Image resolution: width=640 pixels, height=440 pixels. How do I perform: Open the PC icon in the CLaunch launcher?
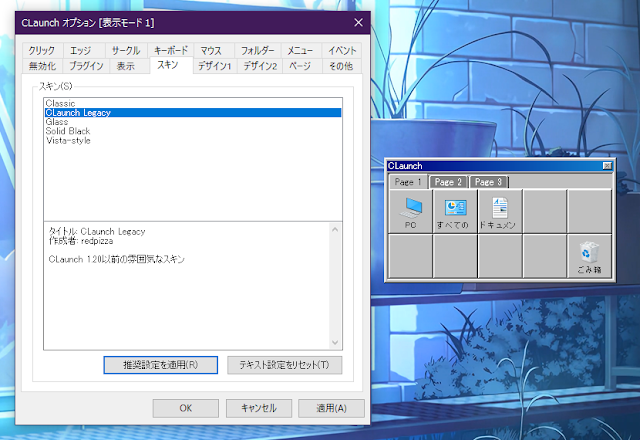point(410,211)
